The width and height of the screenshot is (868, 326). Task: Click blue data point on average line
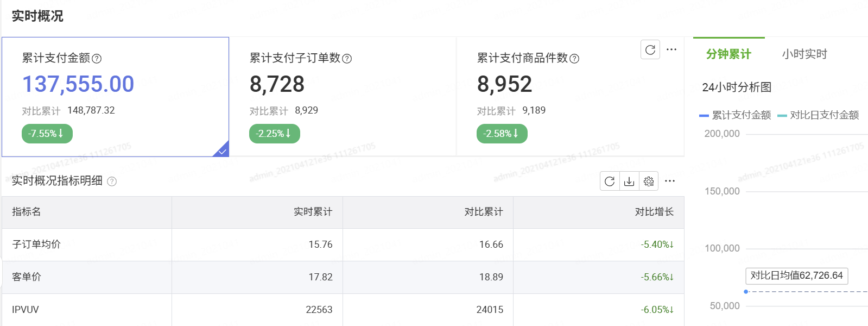746,292
